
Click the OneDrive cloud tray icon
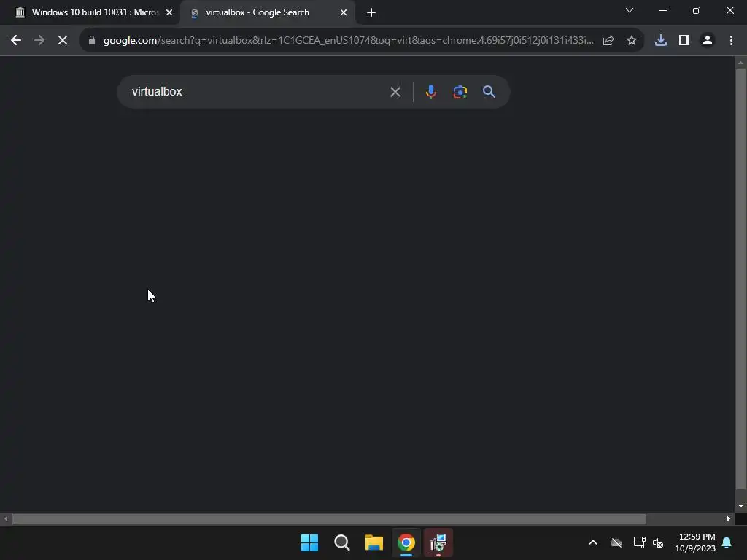coord(616,542)
